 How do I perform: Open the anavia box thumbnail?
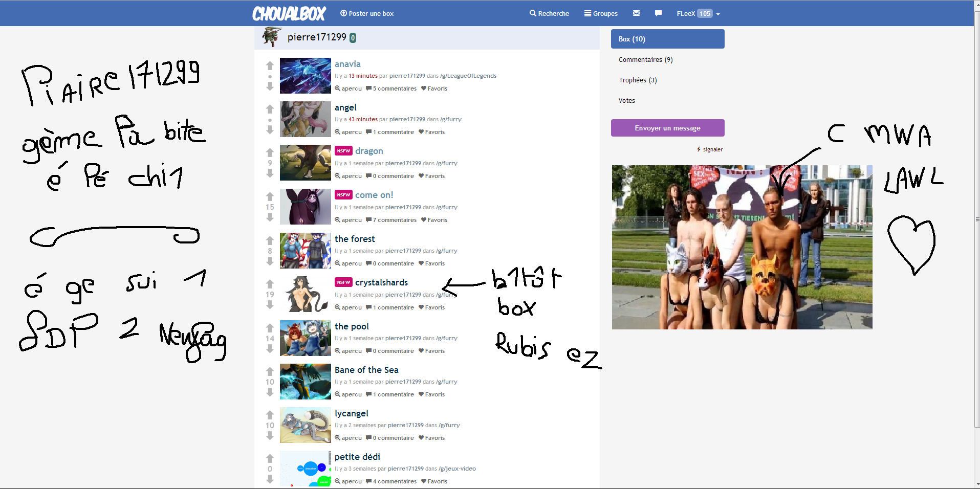coord(306,76)
